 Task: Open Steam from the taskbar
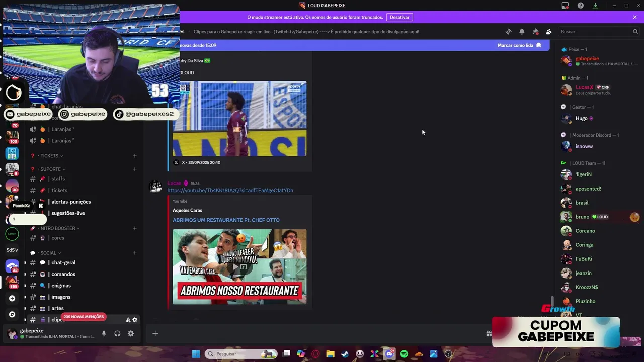tap(345, 354)
